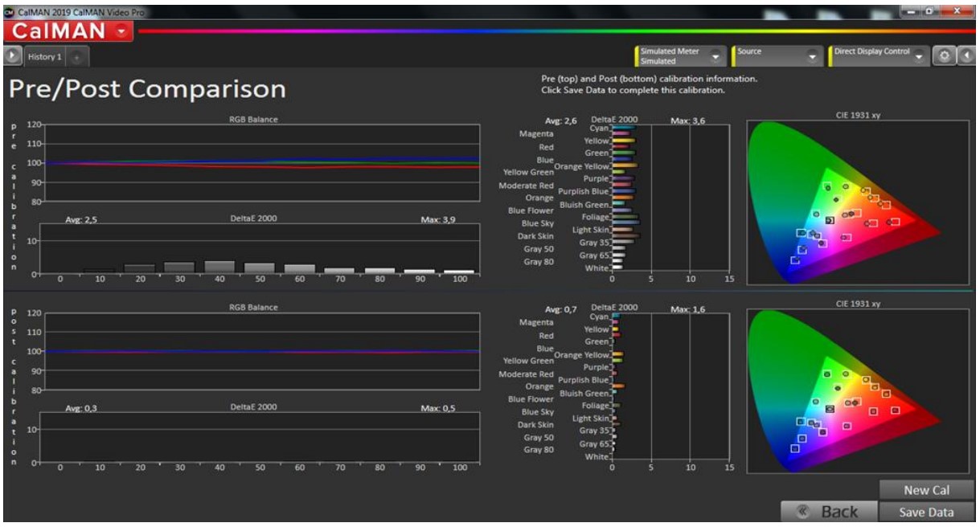980x527 pixels.
Task: Open settings via the gear icon
Action: 944,57
